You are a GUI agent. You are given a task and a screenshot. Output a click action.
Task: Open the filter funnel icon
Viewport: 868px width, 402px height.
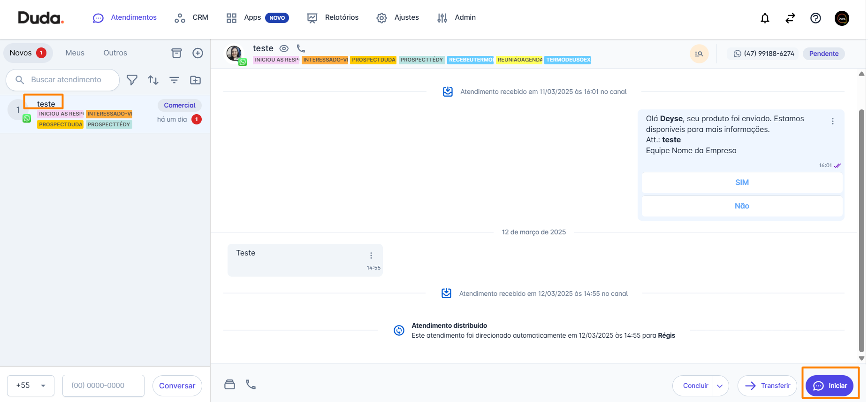click(x=132, y=80)
